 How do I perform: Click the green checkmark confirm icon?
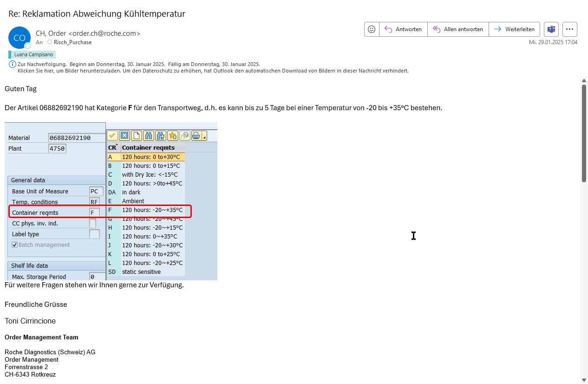[112, 135]
